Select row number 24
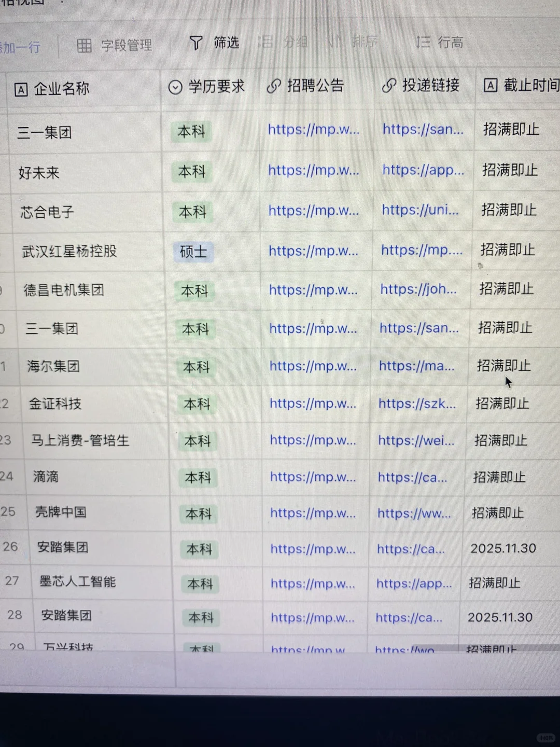Image resolution: width=560 pixels, height=747 pixels. (7, 476)
